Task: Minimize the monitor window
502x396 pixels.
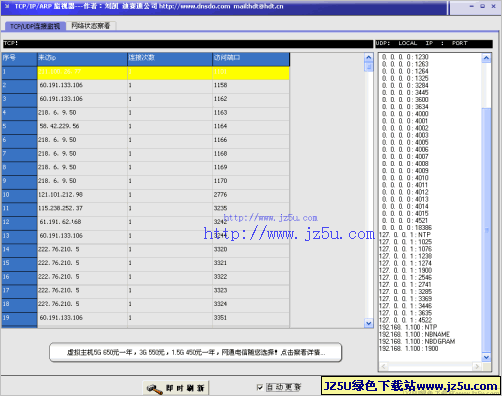Action: coord(472,6)
